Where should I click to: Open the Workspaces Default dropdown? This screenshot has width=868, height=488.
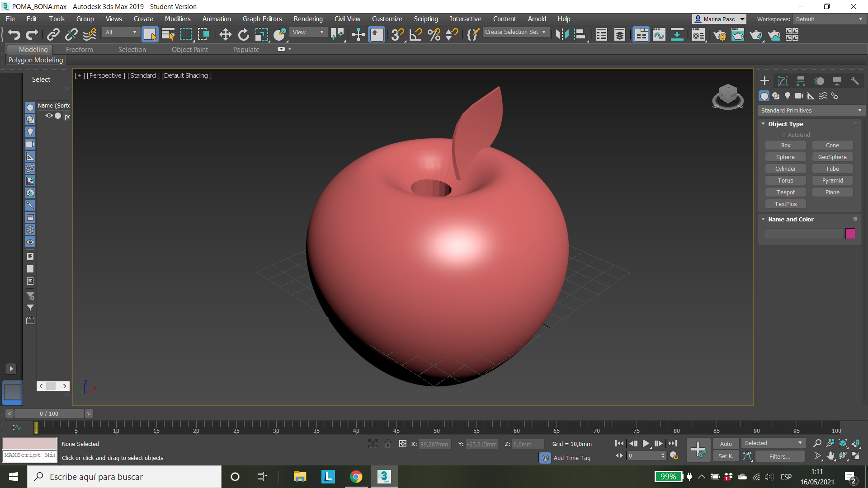pyautogui.click(x=829, y=19)
